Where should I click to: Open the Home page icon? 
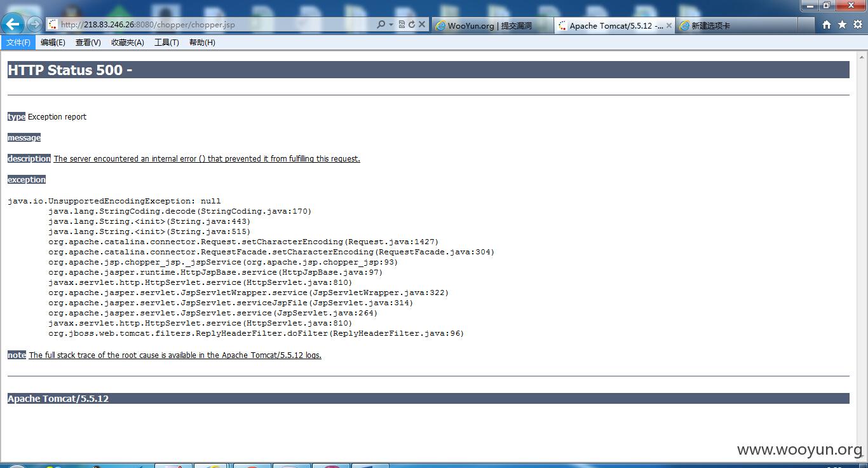coord(827,25)
